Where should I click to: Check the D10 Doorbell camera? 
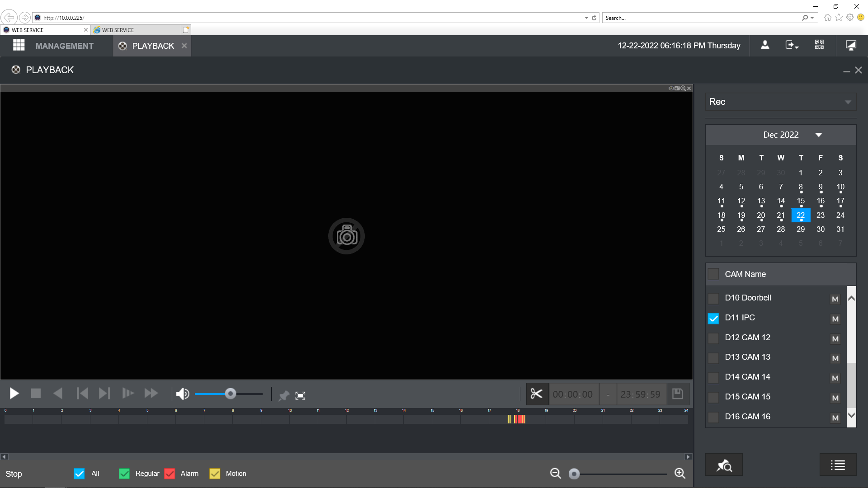[x=713, y=299]
